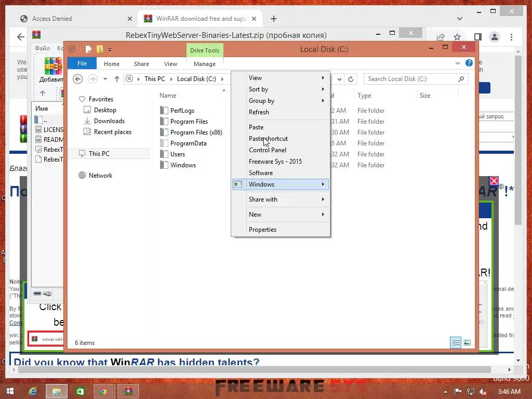Bookmark this page with the star icon
The height and width of the screenshot is (399, 532).
[457, 37]
